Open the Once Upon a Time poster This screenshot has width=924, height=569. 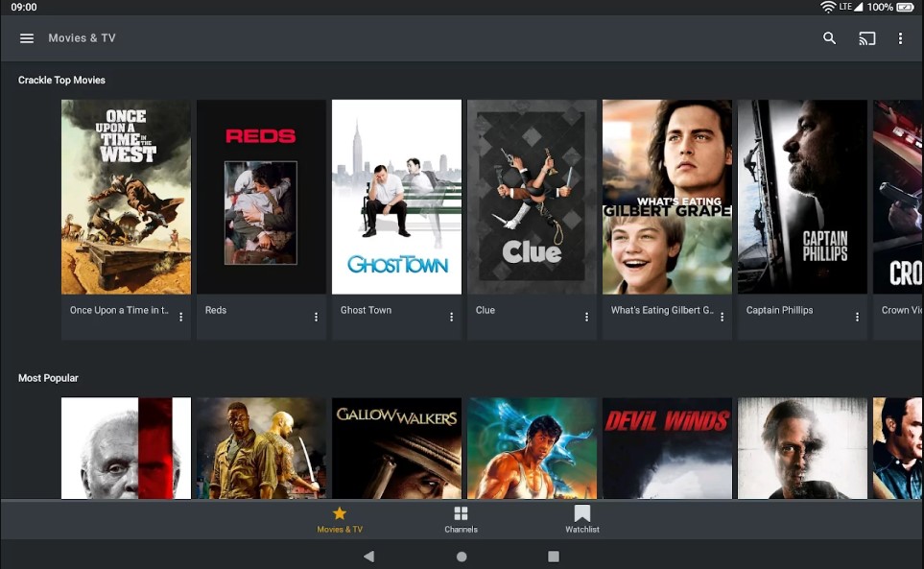[126, 197]
